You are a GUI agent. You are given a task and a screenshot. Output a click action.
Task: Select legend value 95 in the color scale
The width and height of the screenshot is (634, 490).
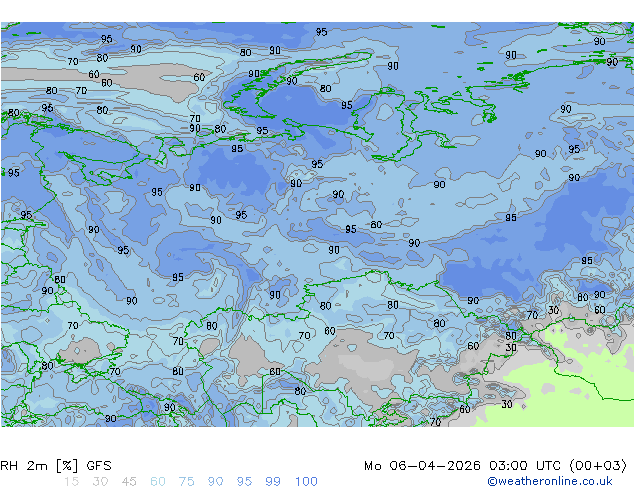pos(244,482)
